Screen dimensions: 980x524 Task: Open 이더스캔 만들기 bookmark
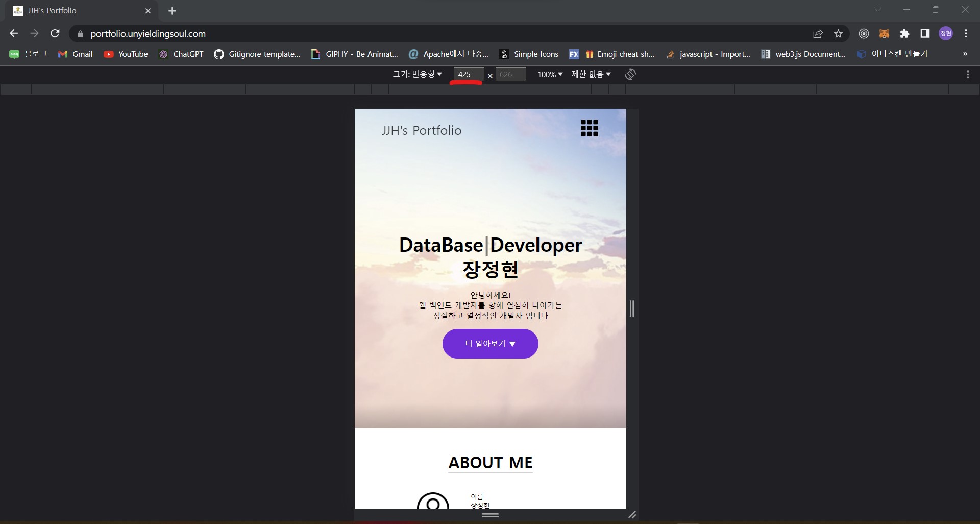tap(892, 54)
